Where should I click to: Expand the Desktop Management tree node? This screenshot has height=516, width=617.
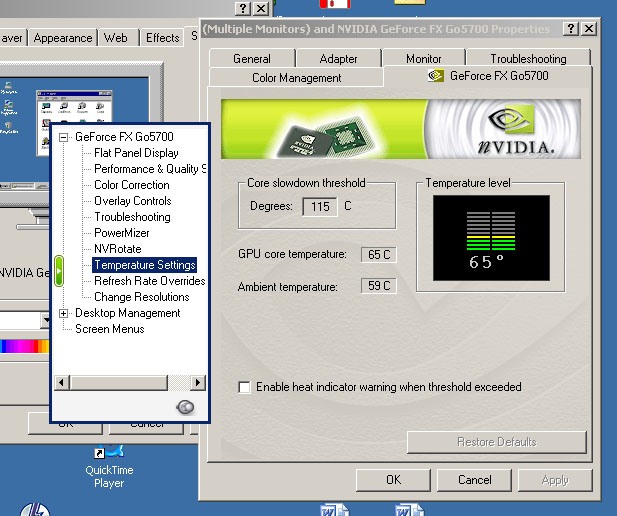(x=63, y=313)
